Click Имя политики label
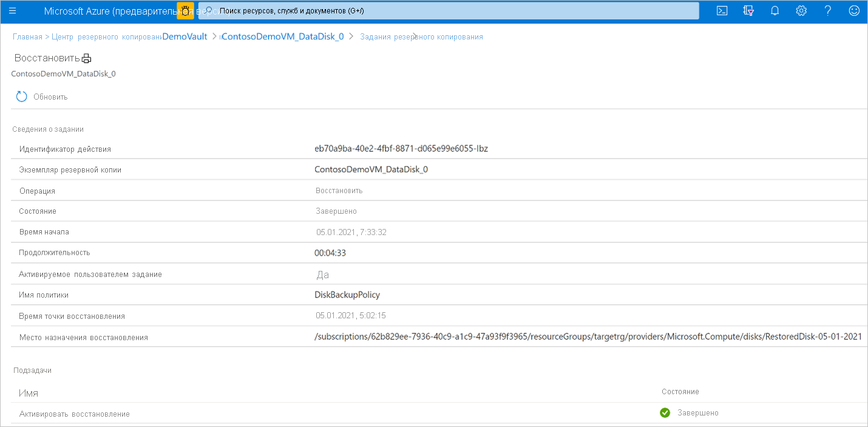Viewport: 868px width, 427px height. [x=44, y=295]
